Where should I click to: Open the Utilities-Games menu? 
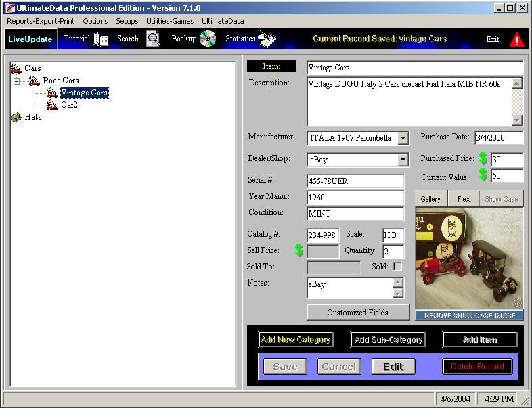pyautogui.click(x=170, y=21)
